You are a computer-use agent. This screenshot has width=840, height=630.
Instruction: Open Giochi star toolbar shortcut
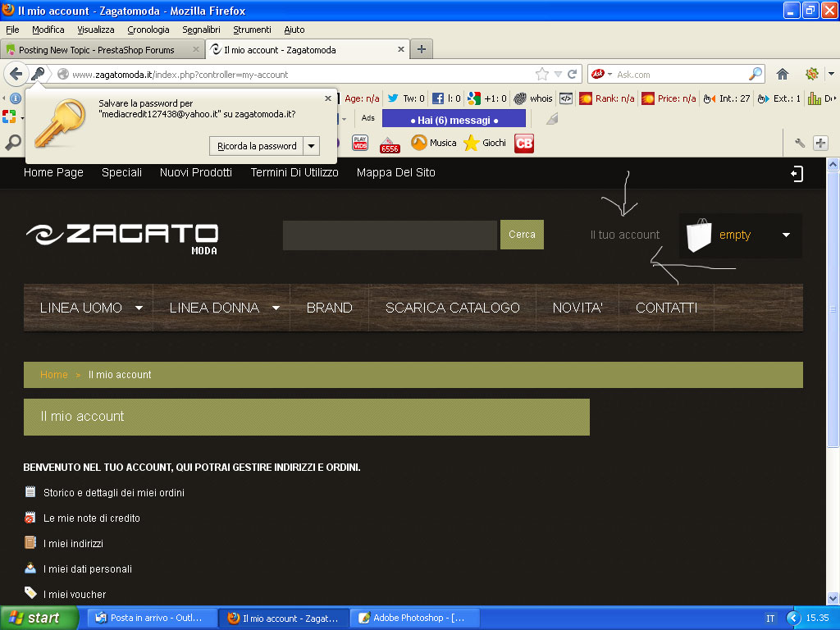tap(485, 143)
